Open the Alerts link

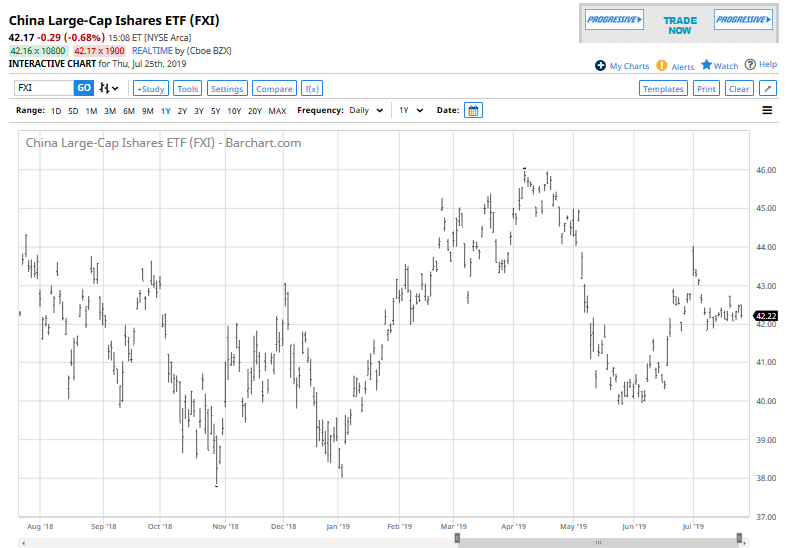tap(683, 67)
